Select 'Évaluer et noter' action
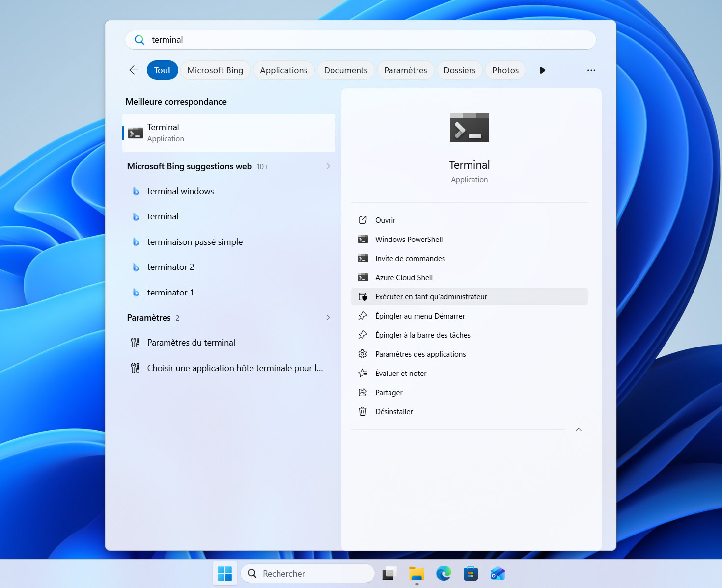Viewport: 722px width, 588px height. [470, 373]
